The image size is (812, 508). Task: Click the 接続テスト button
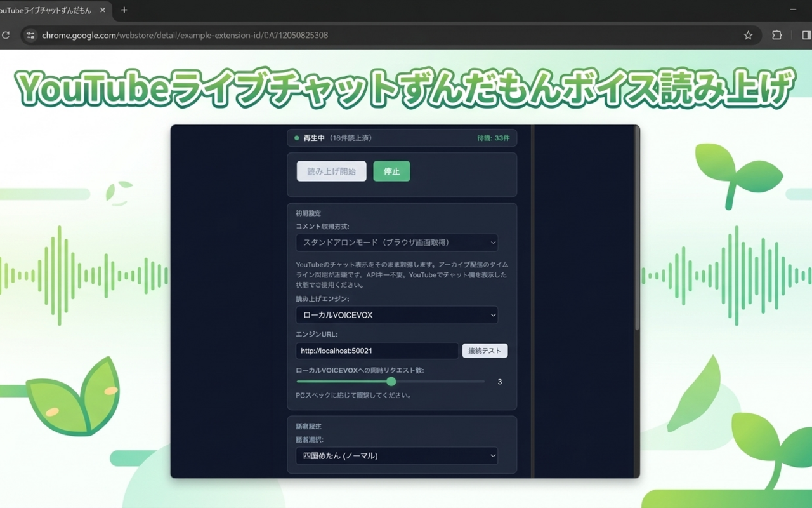point(485,351)
